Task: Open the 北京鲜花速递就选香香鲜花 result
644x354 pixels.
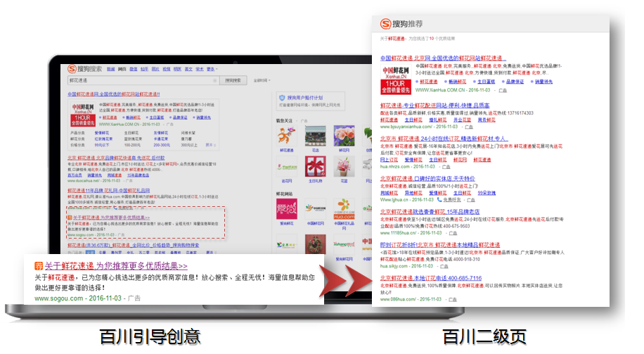Action: pos(430,212)
